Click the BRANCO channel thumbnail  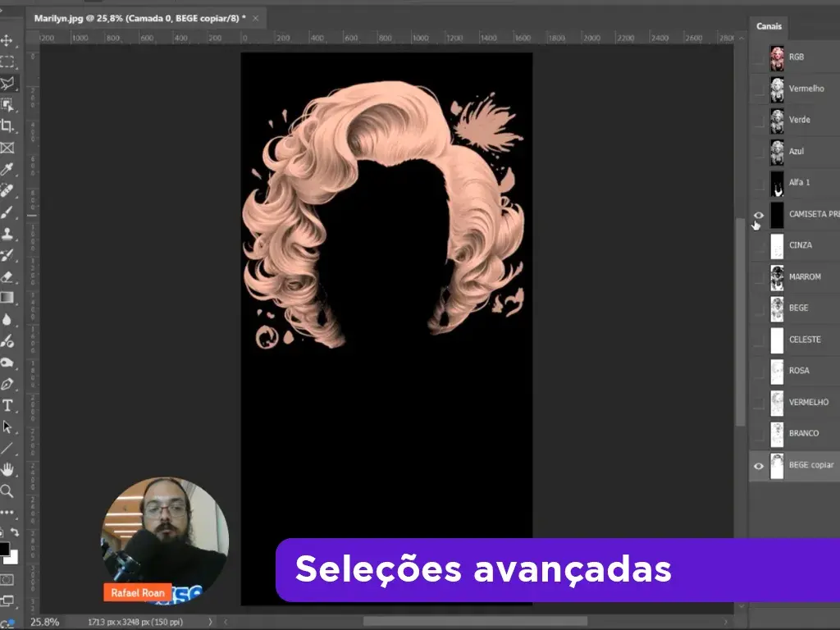(776, 433)
